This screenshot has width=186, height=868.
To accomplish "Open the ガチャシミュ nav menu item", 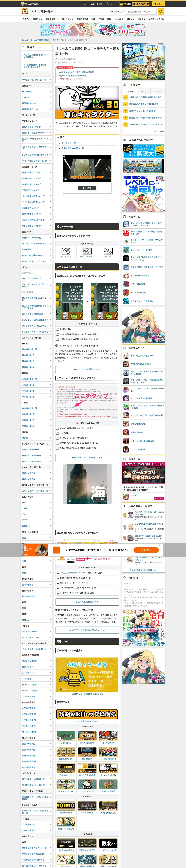I will pos(68,19).
